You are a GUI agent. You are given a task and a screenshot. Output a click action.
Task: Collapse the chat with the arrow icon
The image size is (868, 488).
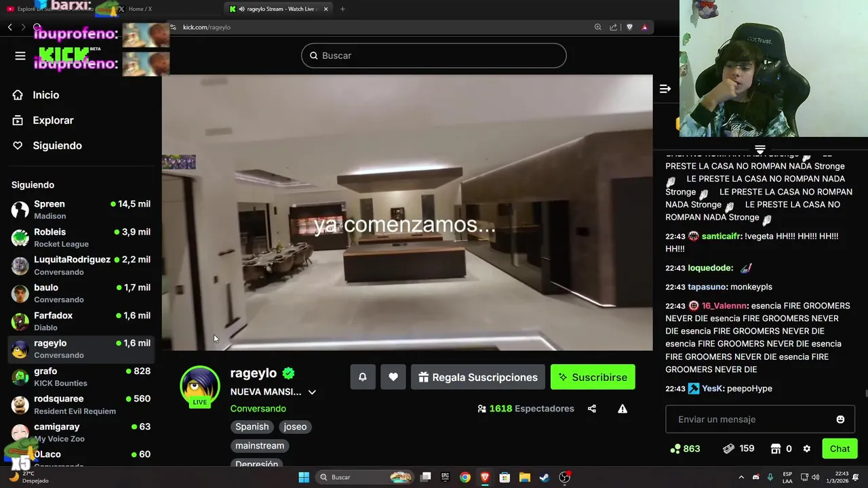pyautogui.click(x=665, y=89)
